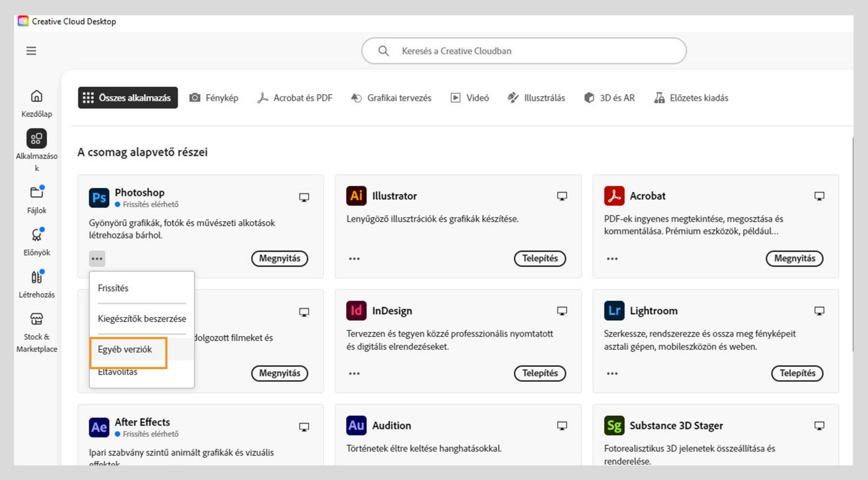The width and height of the screenshot is (868, 480).
Task: Switch to the Videó tab
Action: (x=470, y=98)
